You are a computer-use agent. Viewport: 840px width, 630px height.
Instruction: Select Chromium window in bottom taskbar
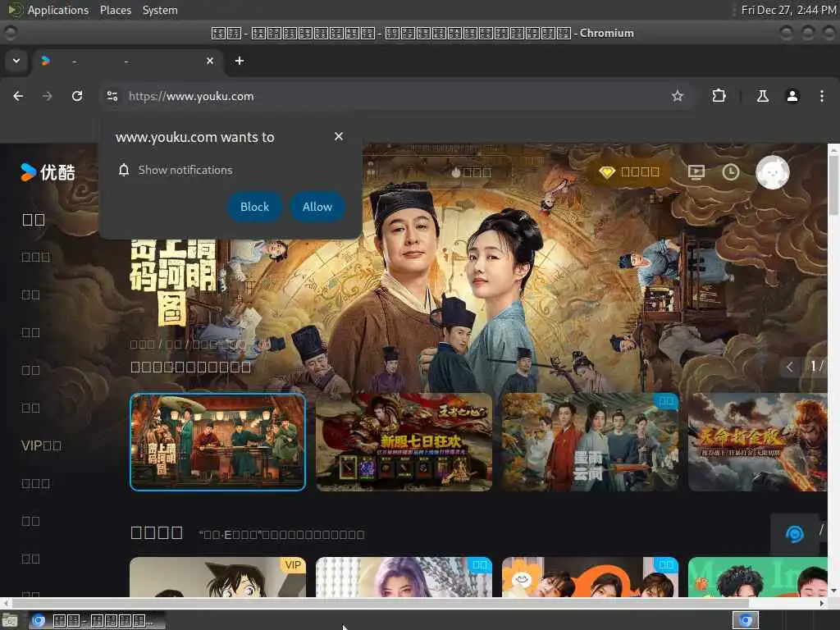point(97,620)
